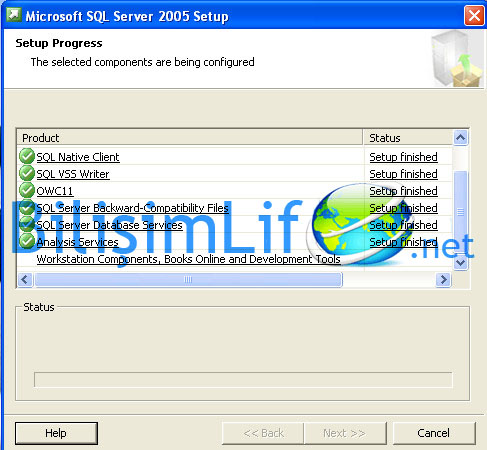Click the Cancel button
This screenshot has height=450, width=487.
pyautogui.click(x=434, y=433)
